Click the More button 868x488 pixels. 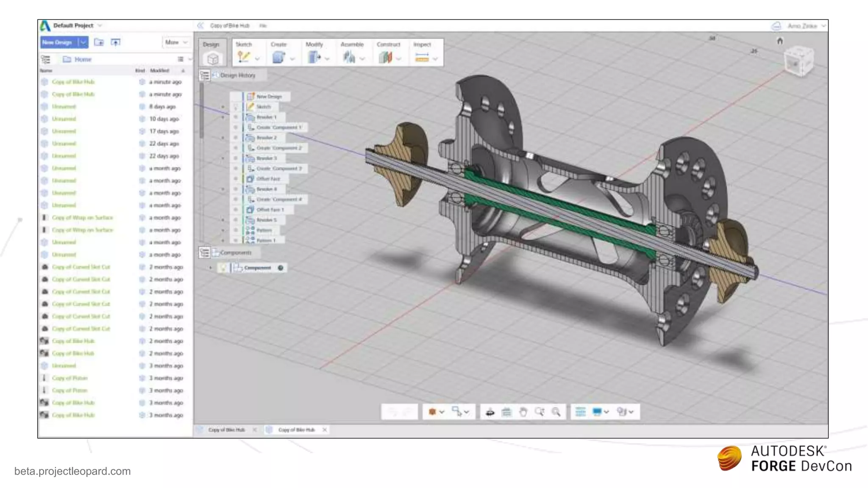coord(176,42)
